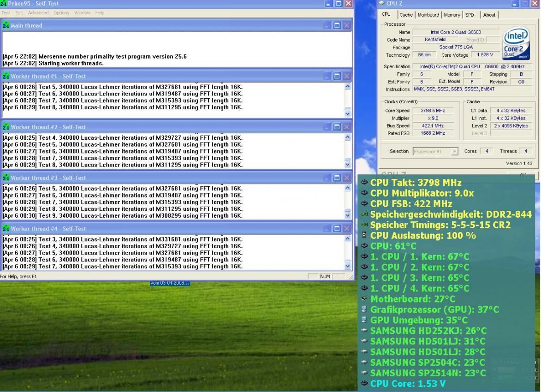Click the hourglass icon beside CPU Auslastung
Image resolution: width=541 pixels, height=392 pixels.
click(364, 235)
